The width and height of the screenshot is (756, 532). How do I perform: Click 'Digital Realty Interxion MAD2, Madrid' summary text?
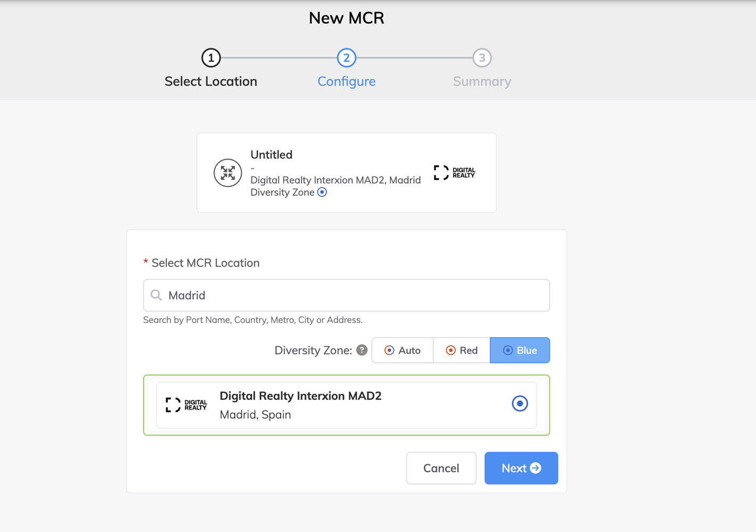pyautogui.click(x=335, y=180)
